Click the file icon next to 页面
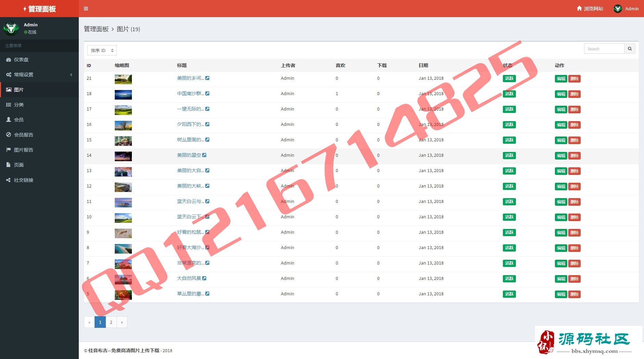 8,165
